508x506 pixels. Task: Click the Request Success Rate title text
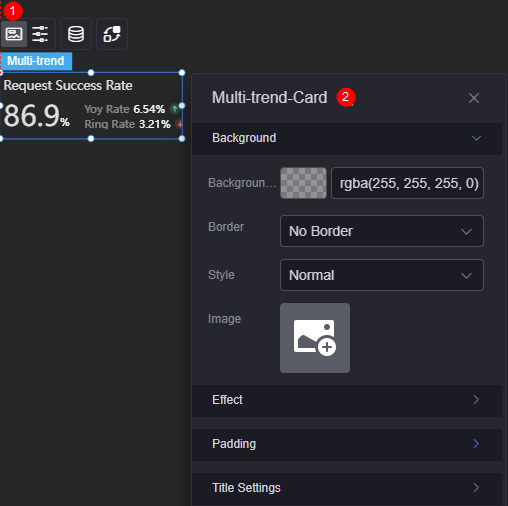tap(68, 85)
